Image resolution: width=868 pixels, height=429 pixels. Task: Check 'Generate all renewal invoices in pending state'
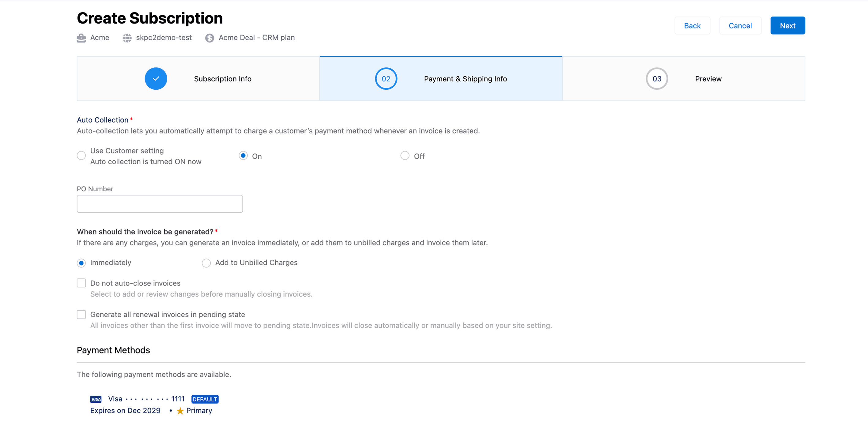[x=81, y=314]
